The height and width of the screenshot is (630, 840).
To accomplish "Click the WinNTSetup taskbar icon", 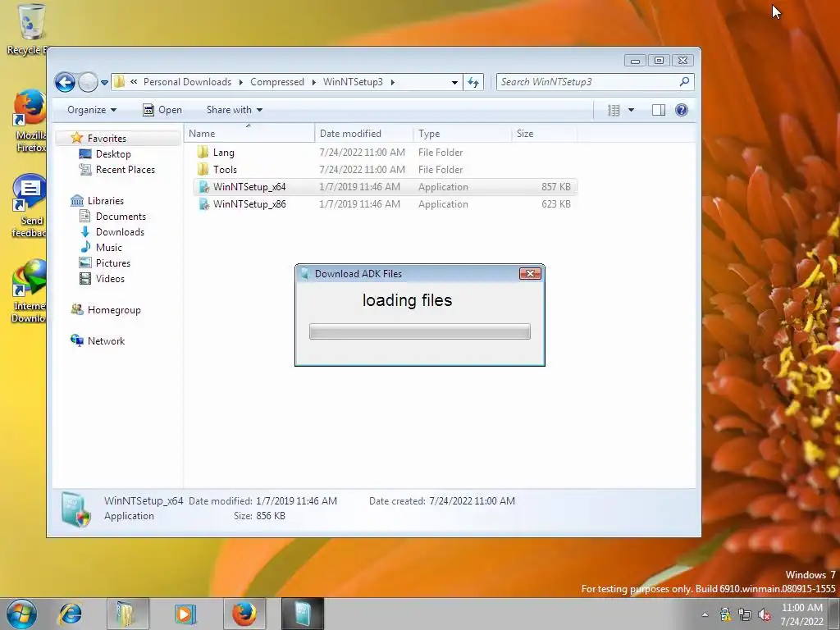I will click(x=303, y=614).
